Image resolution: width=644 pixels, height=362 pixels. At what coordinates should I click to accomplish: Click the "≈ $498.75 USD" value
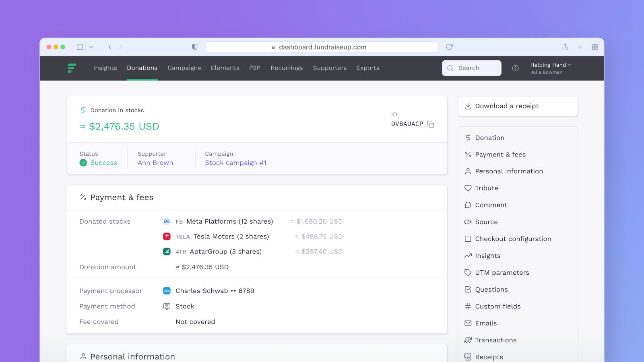point(319,237)
